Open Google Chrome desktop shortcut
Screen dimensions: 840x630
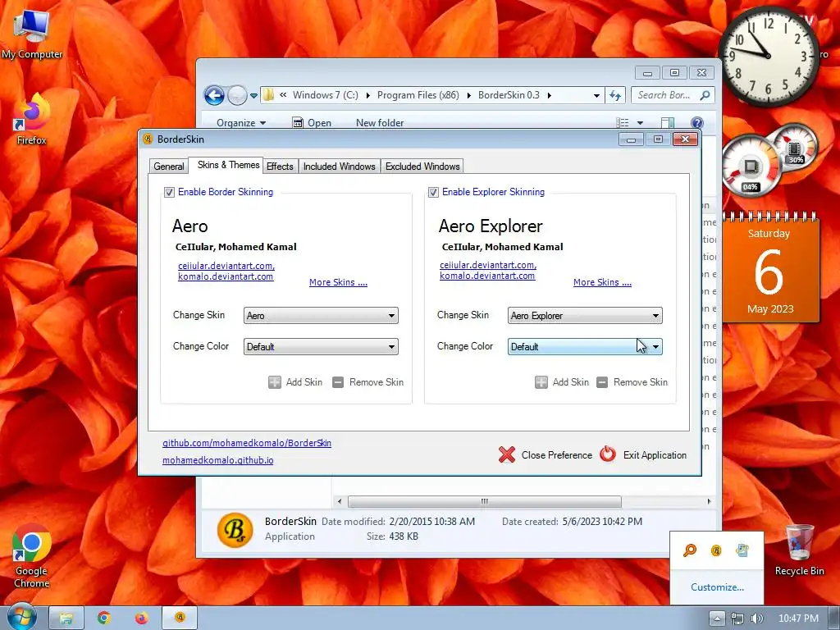coord(32,556)
